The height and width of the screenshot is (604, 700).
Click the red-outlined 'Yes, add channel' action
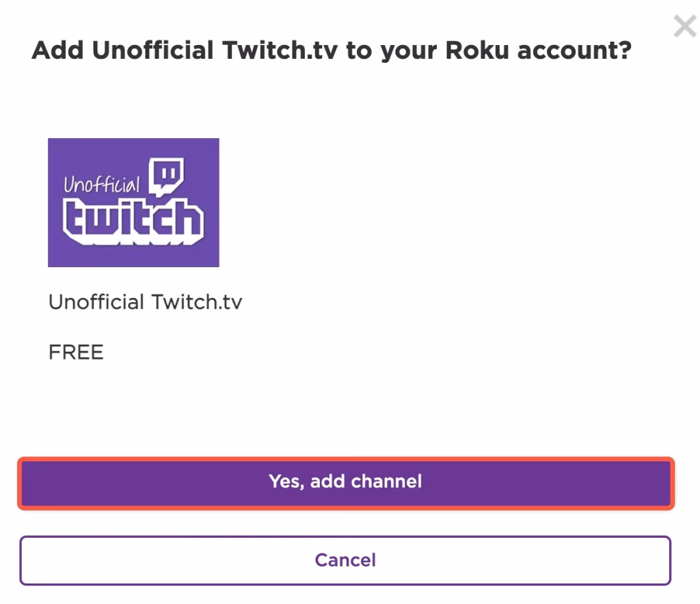[x=345, y=482]
